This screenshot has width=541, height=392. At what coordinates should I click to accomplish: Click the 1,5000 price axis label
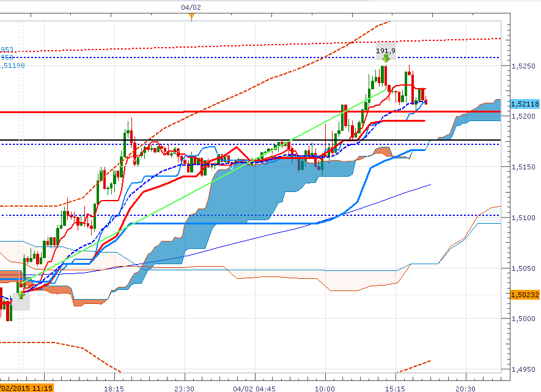click(523, 319)
